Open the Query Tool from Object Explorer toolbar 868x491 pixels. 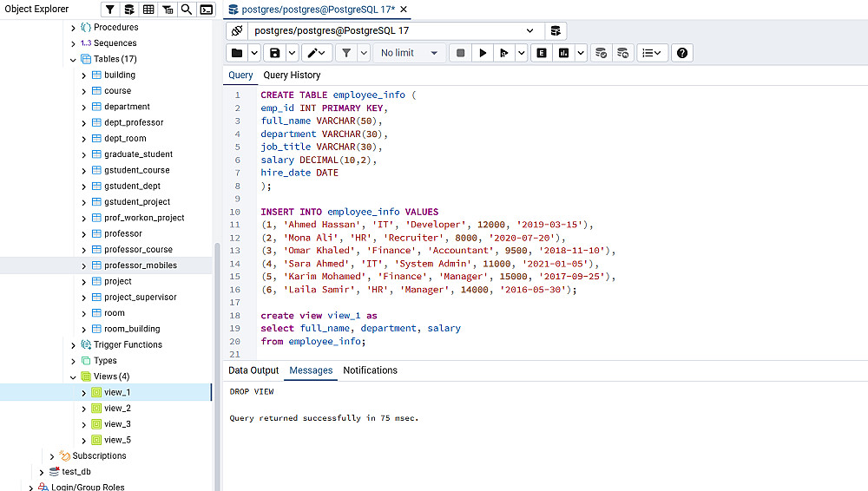click(129, 10)
